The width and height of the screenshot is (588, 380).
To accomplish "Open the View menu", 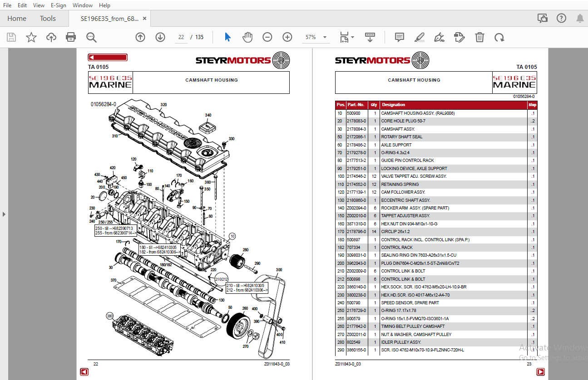I will (x=39, y=5).
